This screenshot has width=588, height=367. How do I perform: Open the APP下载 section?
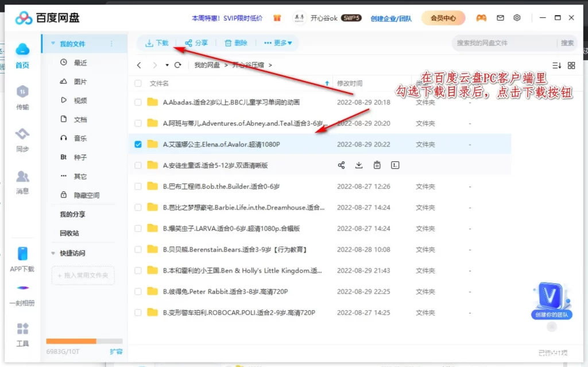click(22, 259)
